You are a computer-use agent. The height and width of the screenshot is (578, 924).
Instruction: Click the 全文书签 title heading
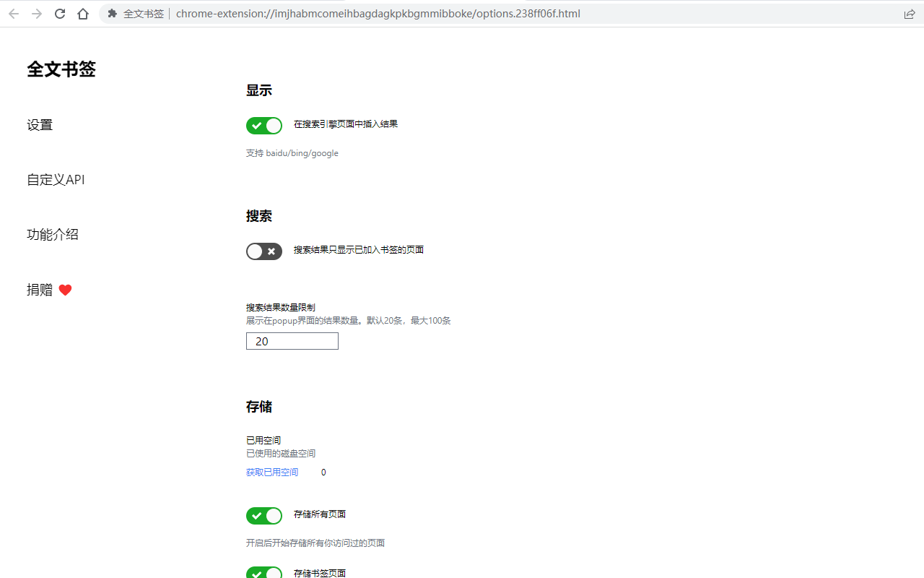(61, 69)
